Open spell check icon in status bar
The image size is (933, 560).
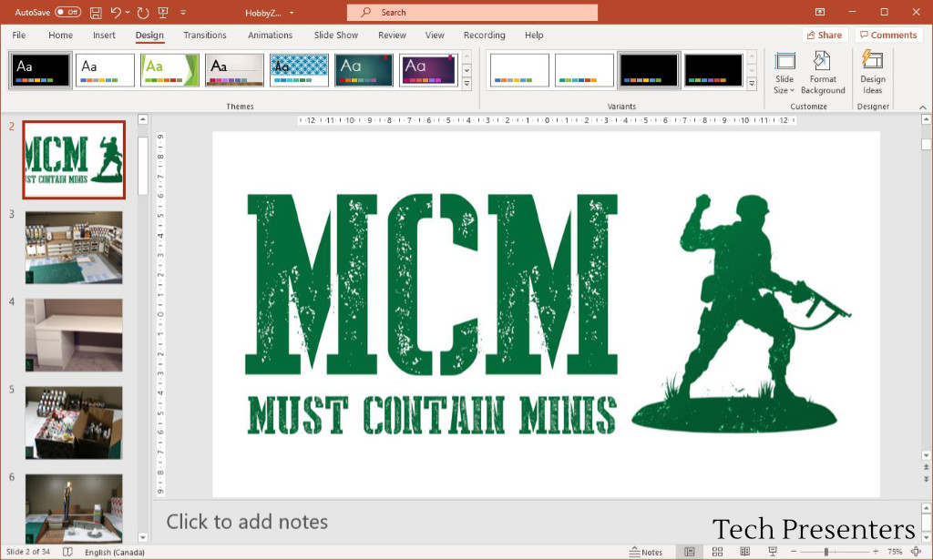67,553
